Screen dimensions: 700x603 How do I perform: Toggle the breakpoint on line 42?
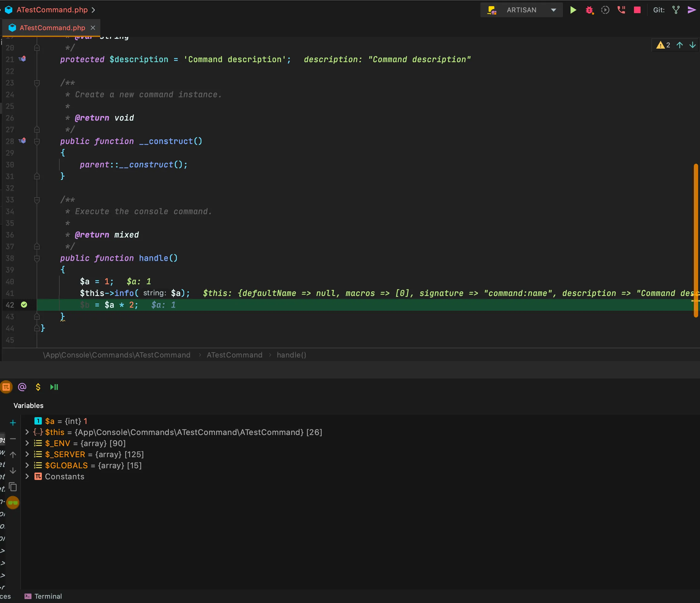(24, 305)
